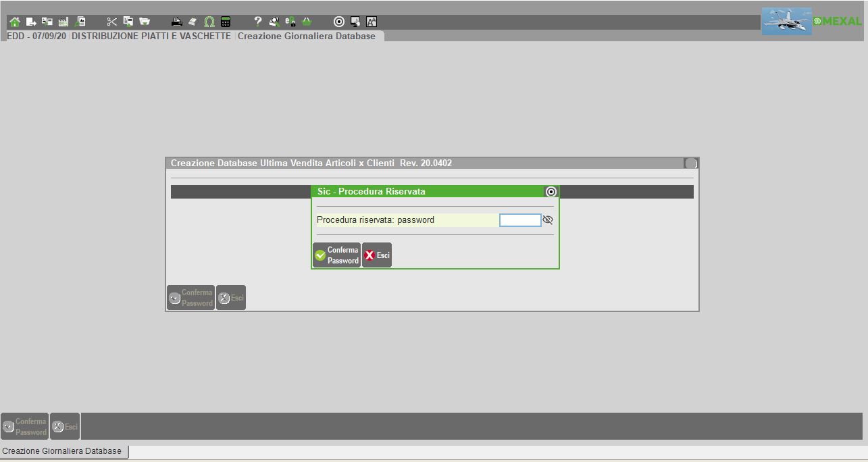This screenshot has height=462, width=868.
Task: Click the scissors cut icon
Action: coord(112,22)
